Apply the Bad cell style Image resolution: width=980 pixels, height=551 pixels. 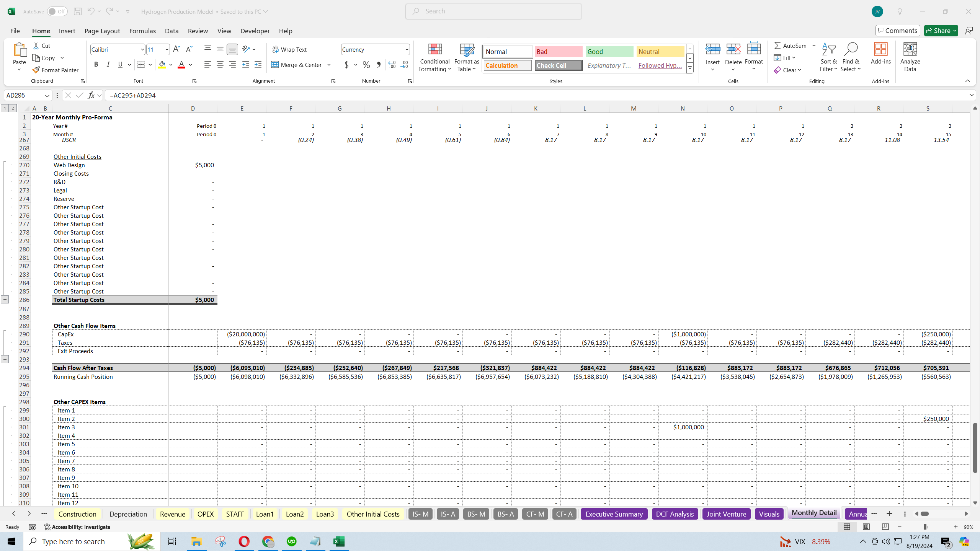tap(558, 51)
